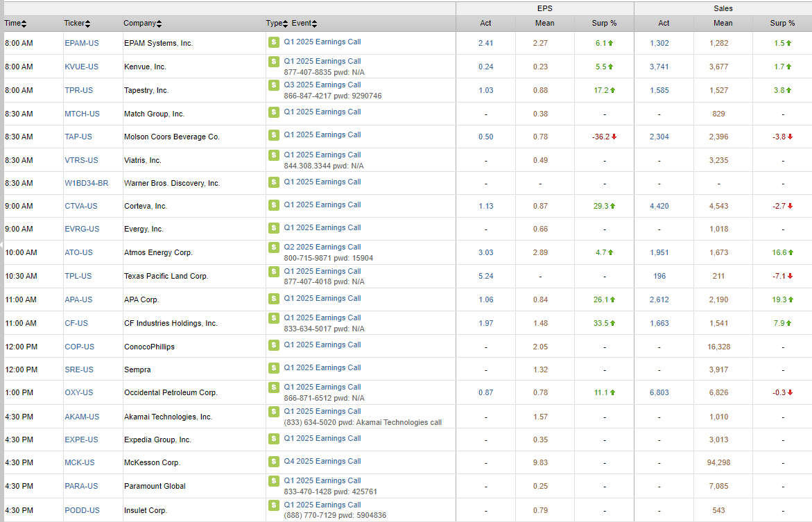Click the earnings type icon for Sempra
This screenshot has width=812, height=522.
point(274,367)
